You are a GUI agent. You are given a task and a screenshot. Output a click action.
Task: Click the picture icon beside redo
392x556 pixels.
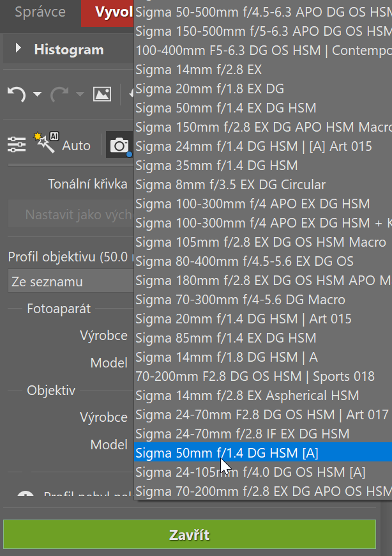click(x=102, y=95)
